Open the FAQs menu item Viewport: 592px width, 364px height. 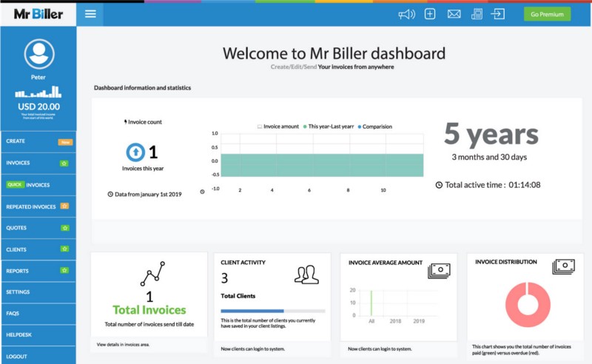(38, 314)
